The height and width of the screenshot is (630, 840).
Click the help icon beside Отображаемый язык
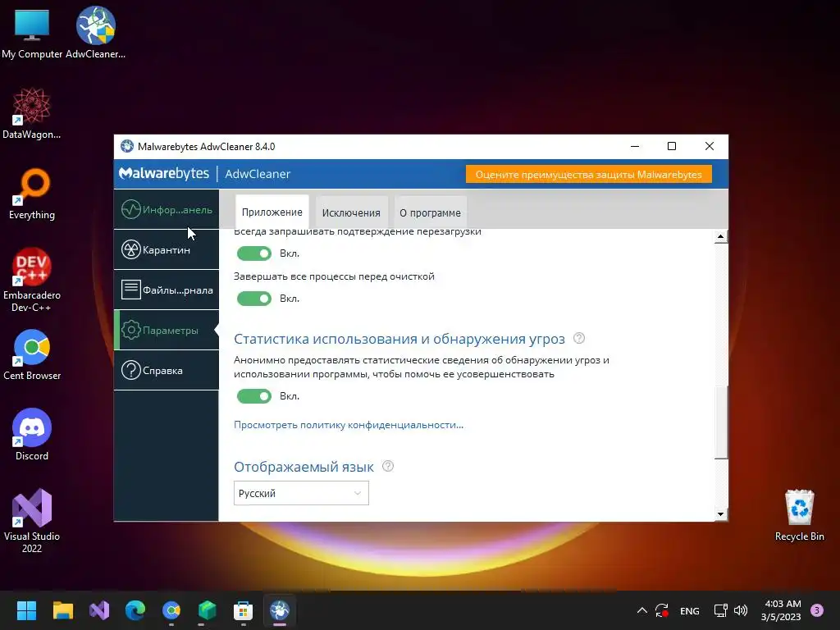pyautogui.click(x=388, y=466)
